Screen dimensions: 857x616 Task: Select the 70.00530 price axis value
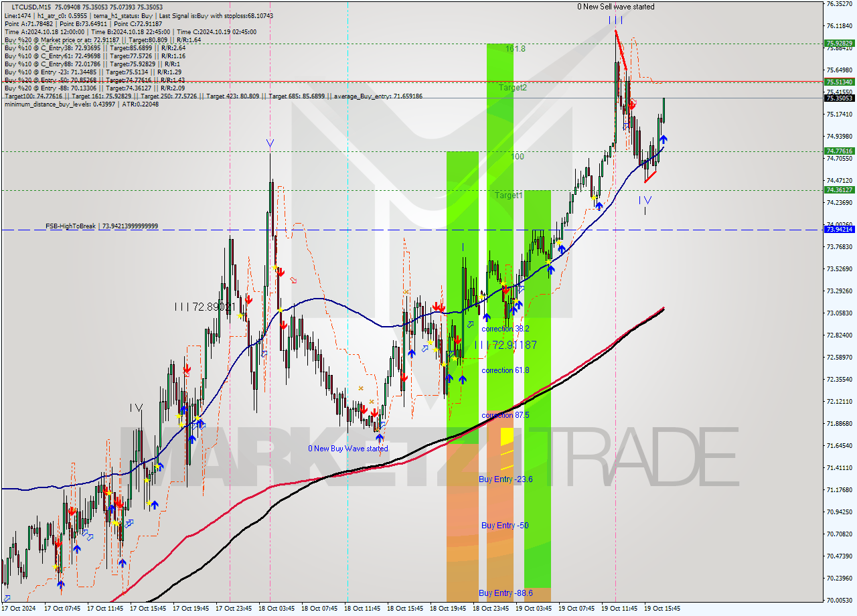click(840, 600)
